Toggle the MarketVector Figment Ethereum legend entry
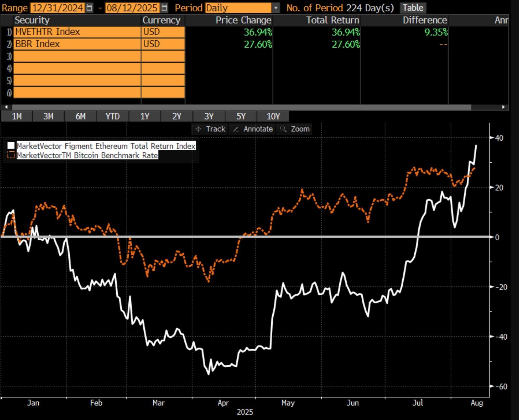The height and width of the screenshot is (420, 519). click(x=106, y=146)
